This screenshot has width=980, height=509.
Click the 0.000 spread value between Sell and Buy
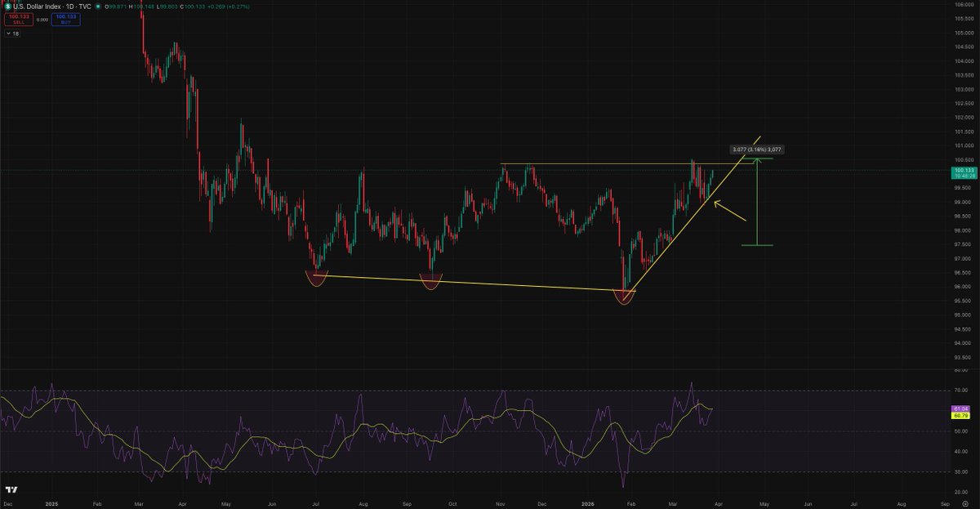tap(41, 19)
